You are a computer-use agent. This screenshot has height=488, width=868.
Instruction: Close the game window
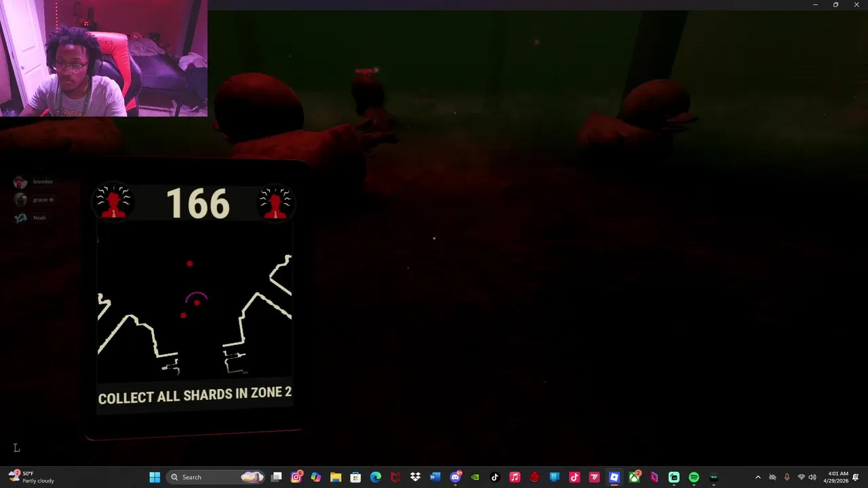(x=856, y=5)
